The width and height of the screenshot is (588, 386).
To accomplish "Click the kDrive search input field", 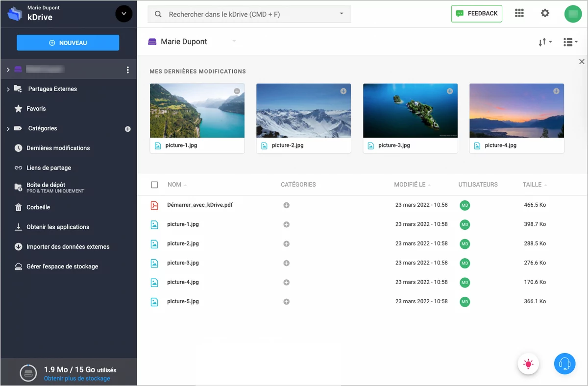I will [x=250, y=14].
